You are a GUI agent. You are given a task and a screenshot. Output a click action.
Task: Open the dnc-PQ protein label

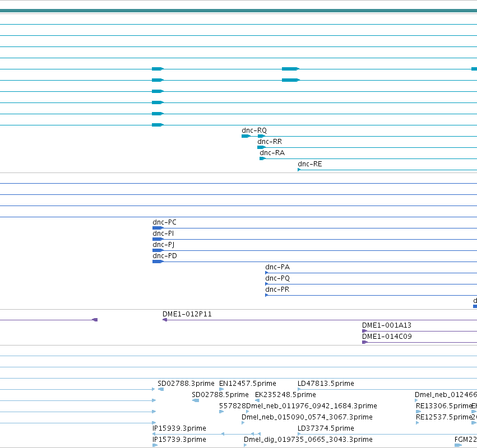pos(277,278)
